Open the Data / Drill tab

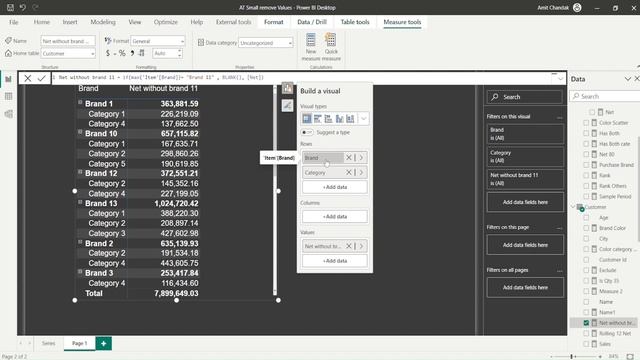tap(312, 22)
